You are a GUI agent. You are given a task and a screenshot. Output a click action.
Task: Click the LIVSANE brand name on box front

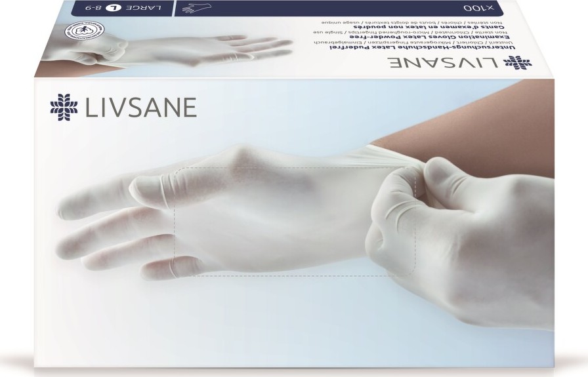141,108
